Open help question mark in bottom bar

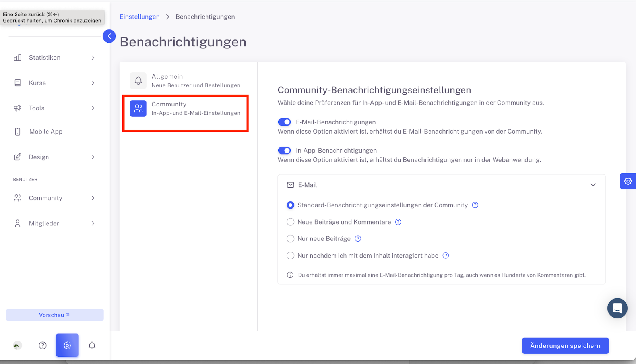click(43, 345)
